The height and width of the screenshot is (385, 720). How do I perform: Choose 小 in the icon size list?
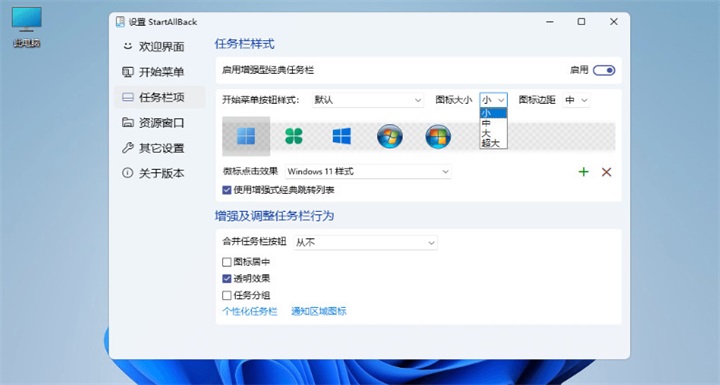(494, 113)
